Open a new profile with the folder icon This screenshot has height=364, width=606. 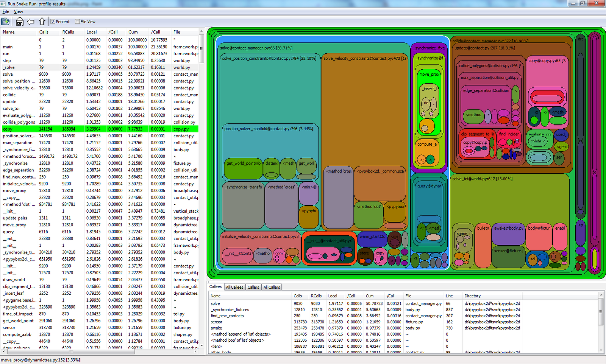tap(6, 22)
